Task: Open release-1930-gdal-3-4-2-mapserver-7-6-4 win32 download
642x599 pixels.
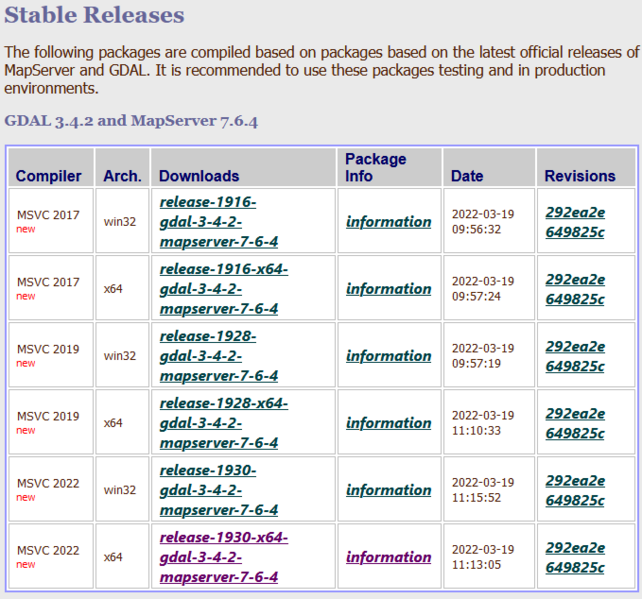Action: pyautogui.click(x=218, y=489)
